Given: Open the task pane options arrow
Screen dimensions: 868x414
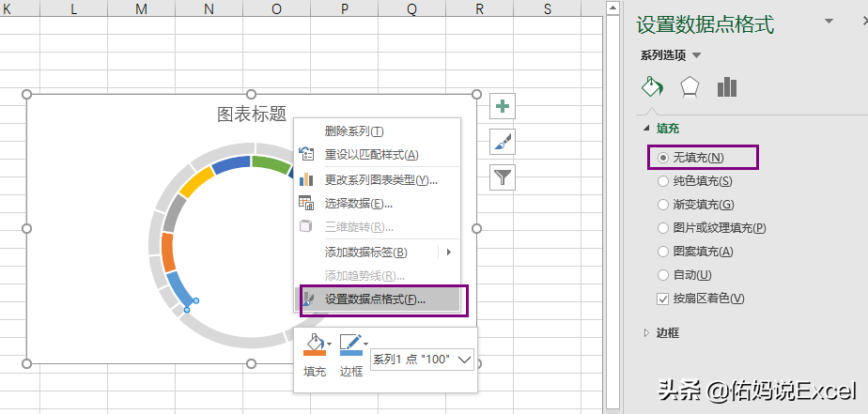Looking at the screenshot, I should coord(829,21).
